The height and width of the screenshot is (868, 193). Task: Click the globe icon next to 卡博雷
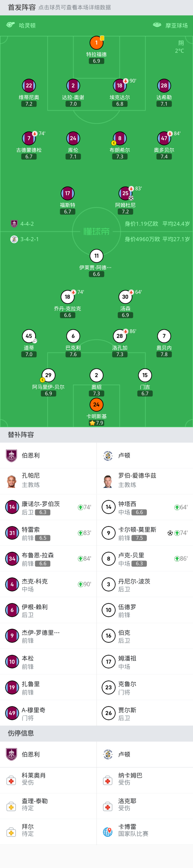(108, 832)
